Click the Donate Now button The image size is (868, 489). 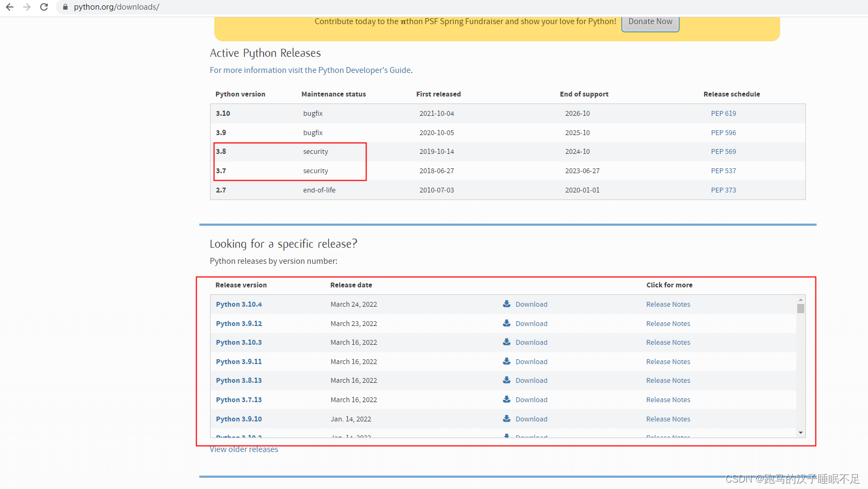point(650,22)
